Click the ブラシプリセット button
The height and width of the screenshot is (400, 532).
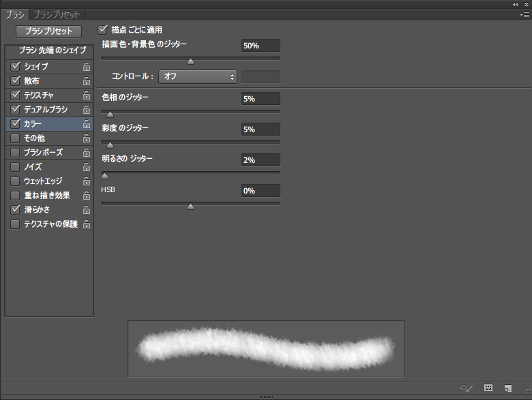[48, 31]
